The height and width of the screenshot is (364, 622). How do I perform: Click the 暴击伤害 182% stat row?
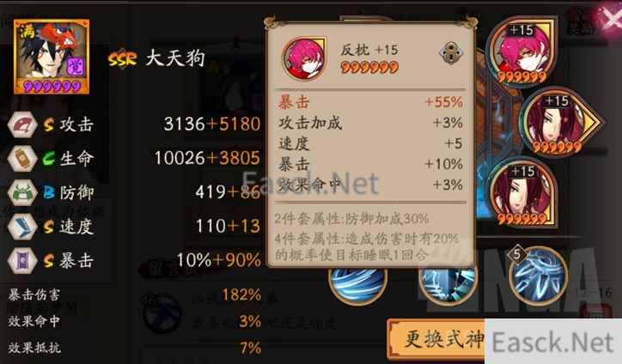(x=135, y=295)
